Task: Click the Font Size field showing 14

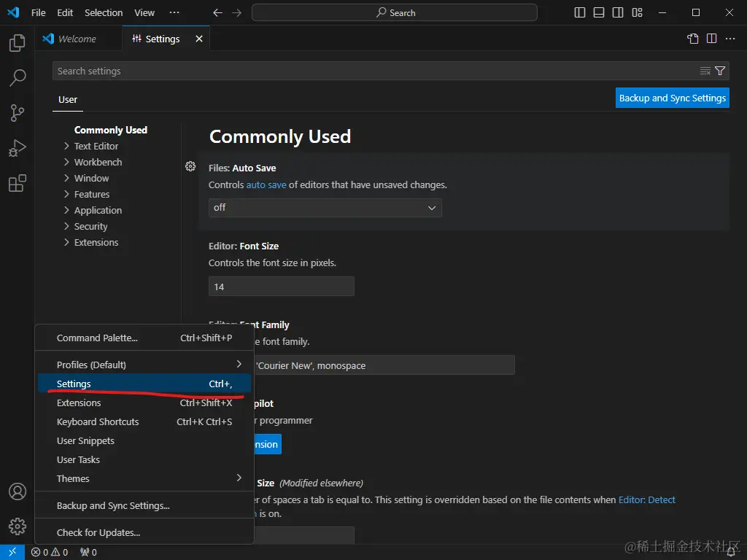Action: [282, 287]
